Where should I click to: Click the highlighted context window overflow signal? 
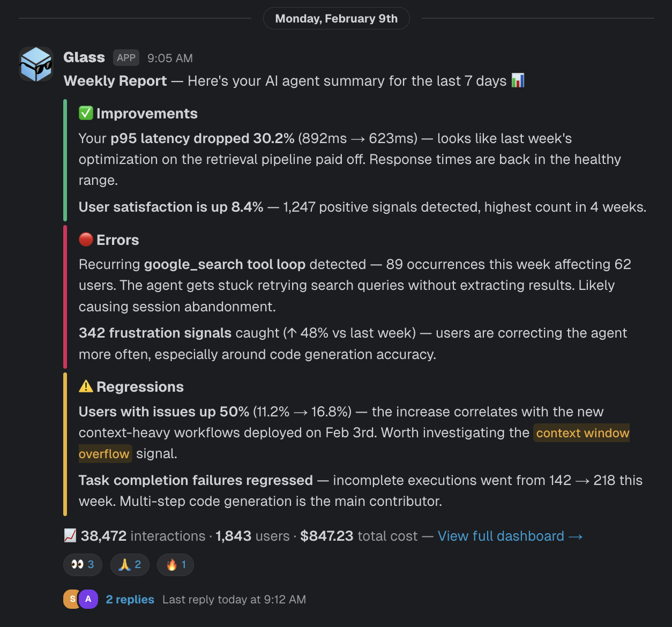click(581, 432)
